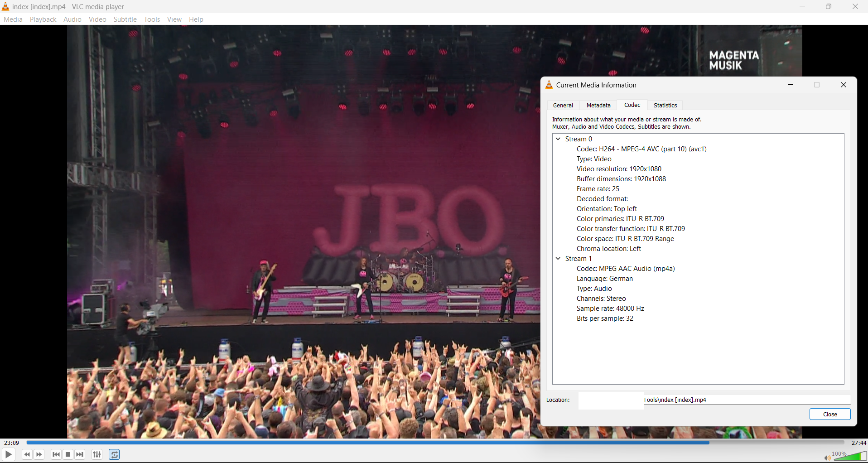The width and height of the screenshot is (868, 463).
Task: Switch to the Metadata tab
Action: (x=598, y=105)
